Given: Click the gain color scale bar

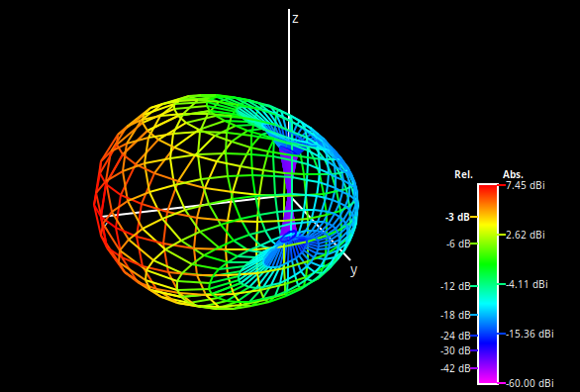Looking at the screenshot, I should pos(488,284).
